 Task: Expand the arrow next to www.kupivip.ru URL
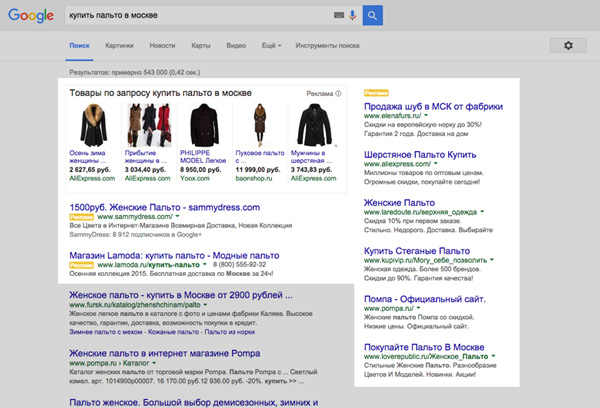pos(492,259)
